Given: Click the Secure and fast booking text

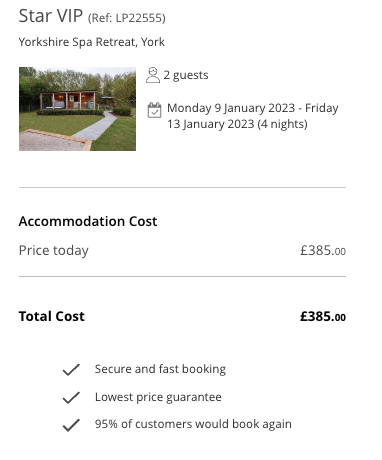Looking at the screenshot, I should pyautogui.click(x=160, y=369).
